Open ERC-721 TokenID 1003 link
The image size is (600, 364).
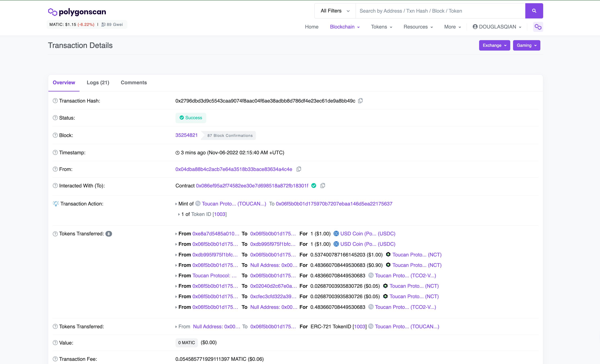point(360,326)
